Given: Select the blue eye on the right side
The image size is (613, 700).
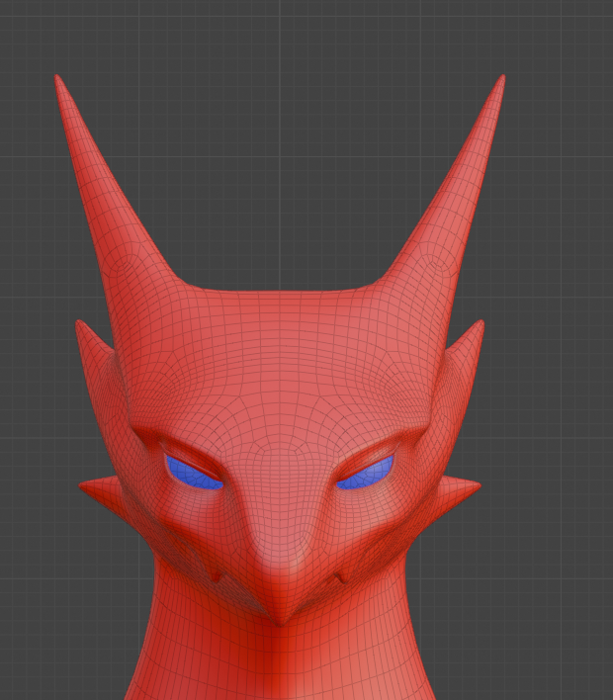Looking at the screenshot, I should pos(366,475).
